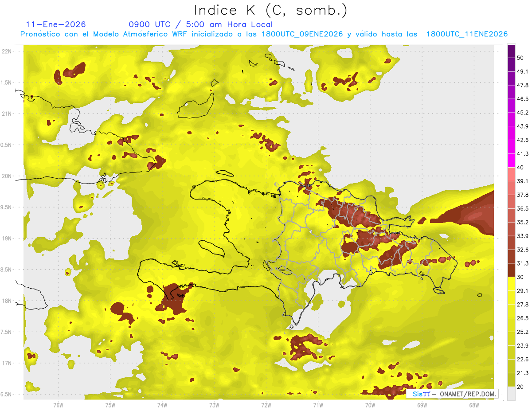
Task: Click the dark purple swatch above 50 on the color scale
Action: tap(512, 51)
